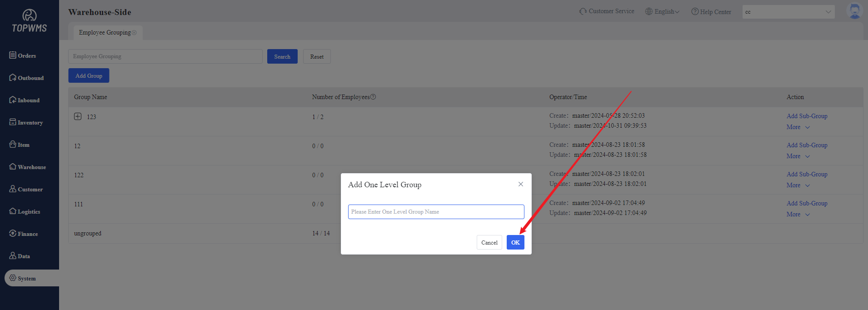Click the Help Center question mark icon
868x310 pixels.
[x=694, y=11]
